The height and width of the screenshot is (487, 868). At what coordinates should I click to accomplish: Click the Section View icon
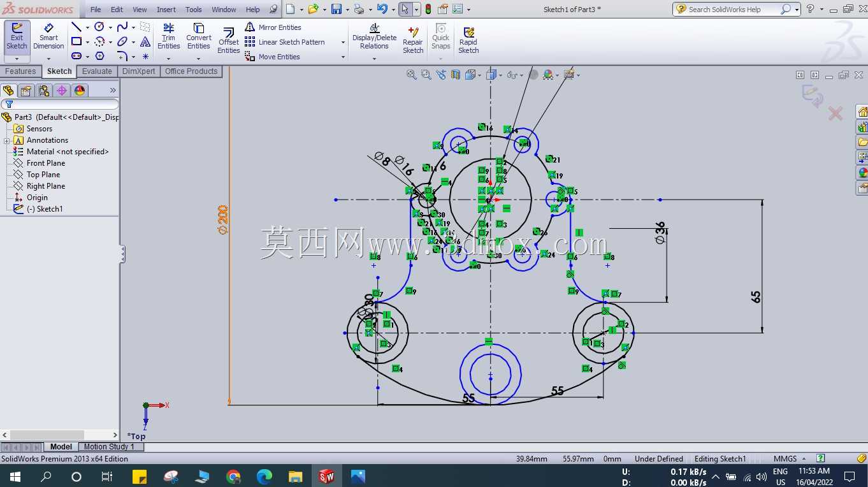(x=455, y=75)
